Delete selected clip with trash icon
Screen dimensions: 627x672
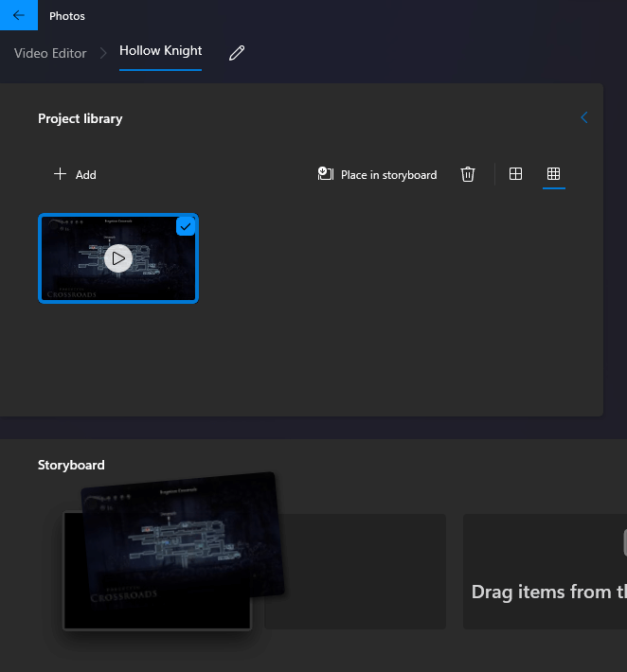[x=467, y=174]
